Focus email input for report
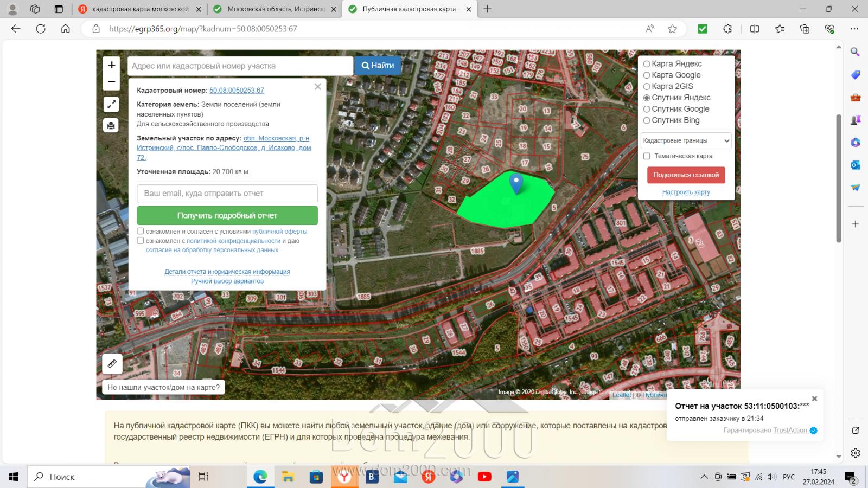868x488 pixels. tap(227, 194)
